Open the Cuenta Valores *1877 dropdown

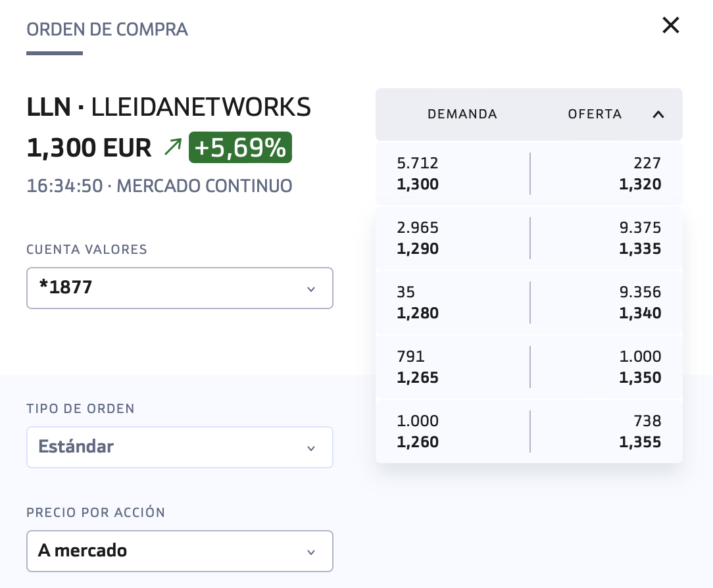coord(180,288)
